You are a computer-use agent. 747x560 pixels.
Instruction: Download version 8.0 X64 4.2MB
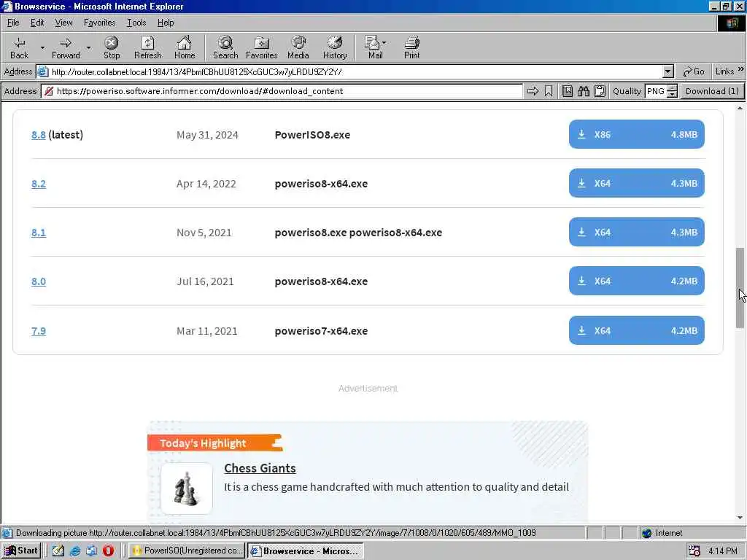(636, 281)
